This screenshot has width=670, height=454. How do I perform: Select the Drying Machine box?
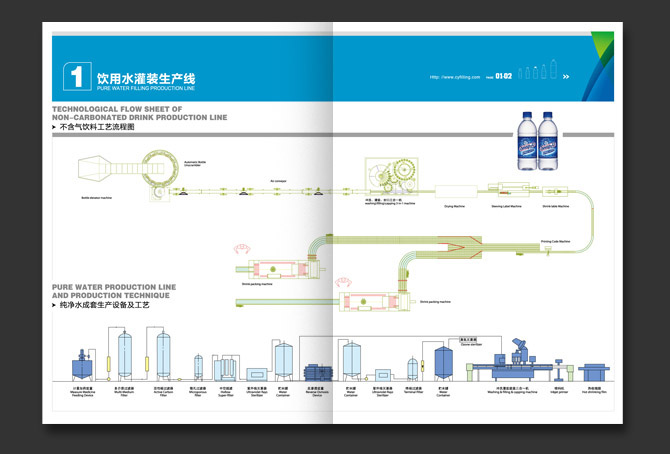(456, 192)
